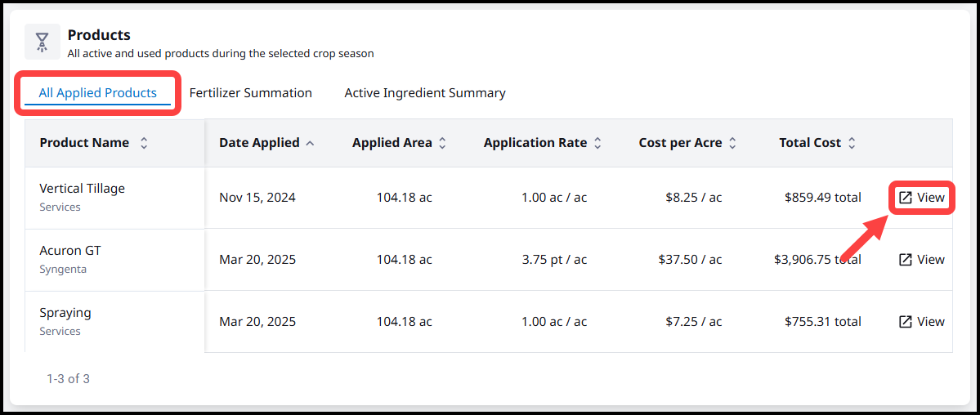Click the Nov 15, 2024 date cell
The width and height of the screenshot is (980, 415).
(x=257, y=198)
